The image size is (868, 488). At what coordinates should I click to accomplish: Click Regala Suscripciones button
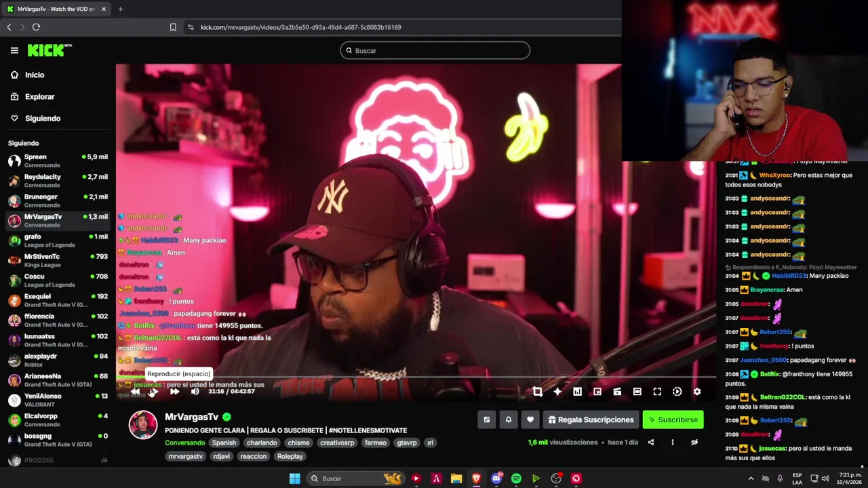point(591,420)
